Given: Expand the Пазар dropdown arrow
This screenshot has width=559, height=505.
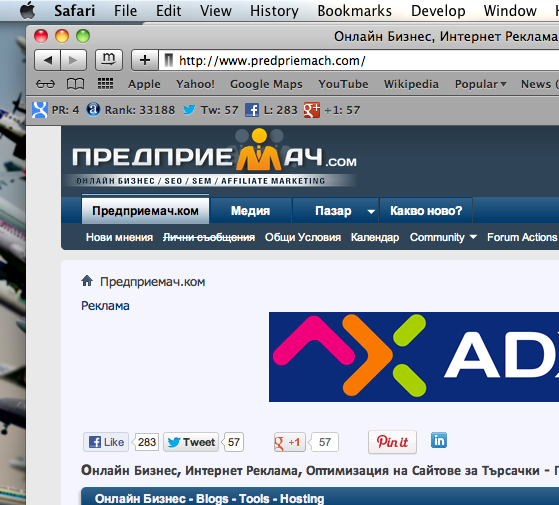Looking at the screenshot, I should click(371, 211).
